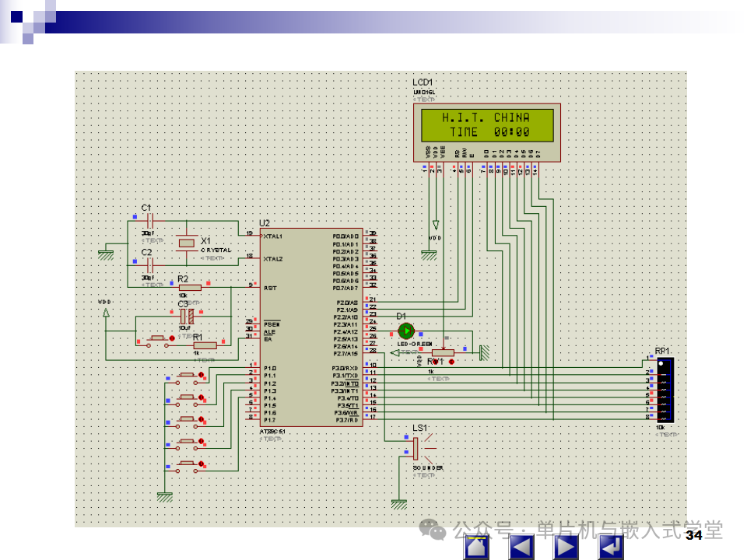The width and height of the screenshot is (747, 560).
Task: Click the 'U2' chip label
Action: [265, 223]
